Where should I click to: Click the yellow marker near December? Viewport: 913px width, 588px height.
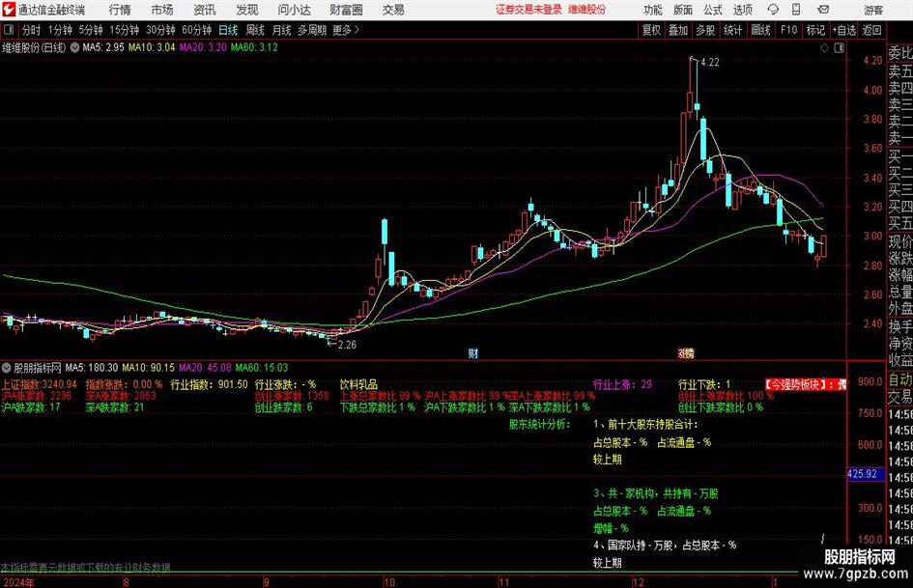pyautogui.click(x=686, y=353)
